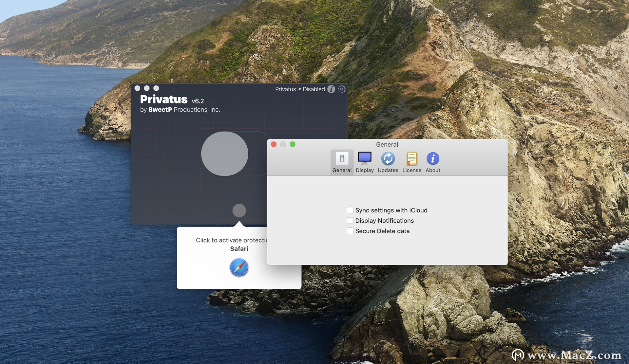The width and height of the screenshot is (629, 364).
Task: Click the General window title text
Action: click(387, 144)
